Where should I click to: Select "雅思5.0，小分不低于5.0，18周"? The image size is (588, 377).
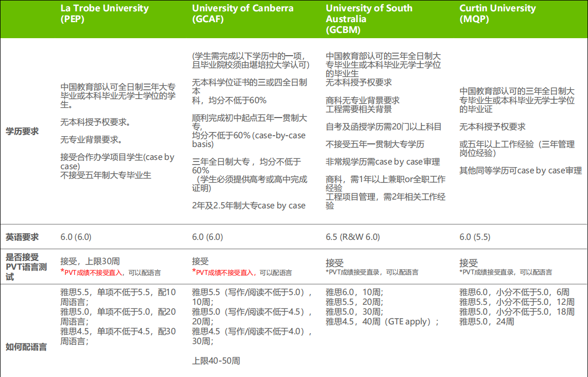pos(517,312)
